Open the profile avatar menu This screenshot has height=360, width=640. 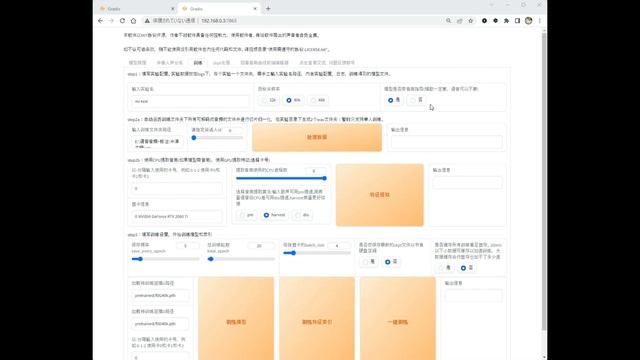pos(529,20)
